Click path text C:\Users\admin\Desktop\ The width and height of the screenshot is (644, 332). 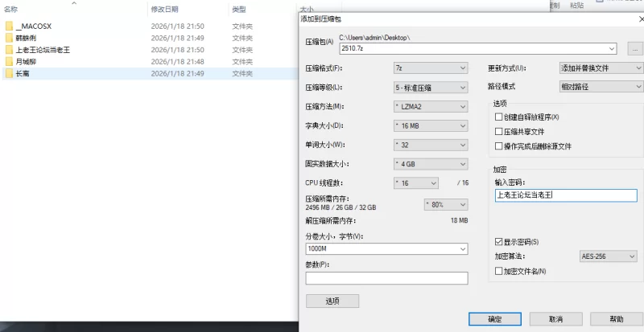[374, 37]
